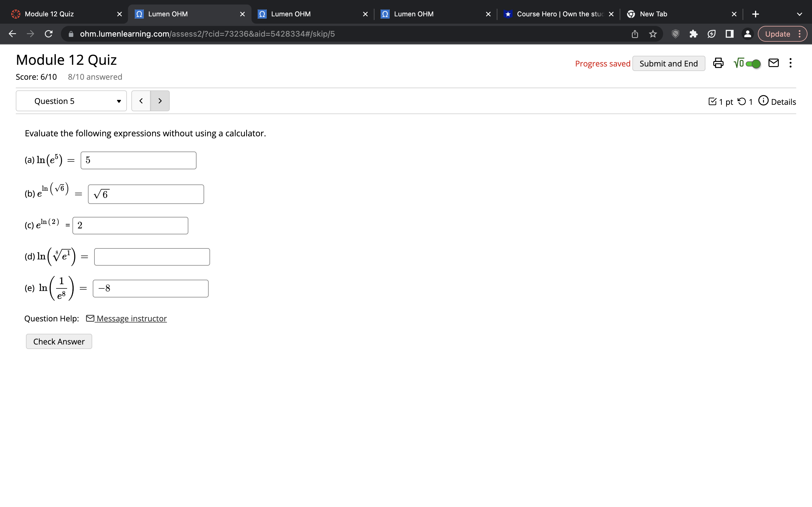Open the tab search chevron dropdown
Screen dimensions: 812x507
pos(799,14)
